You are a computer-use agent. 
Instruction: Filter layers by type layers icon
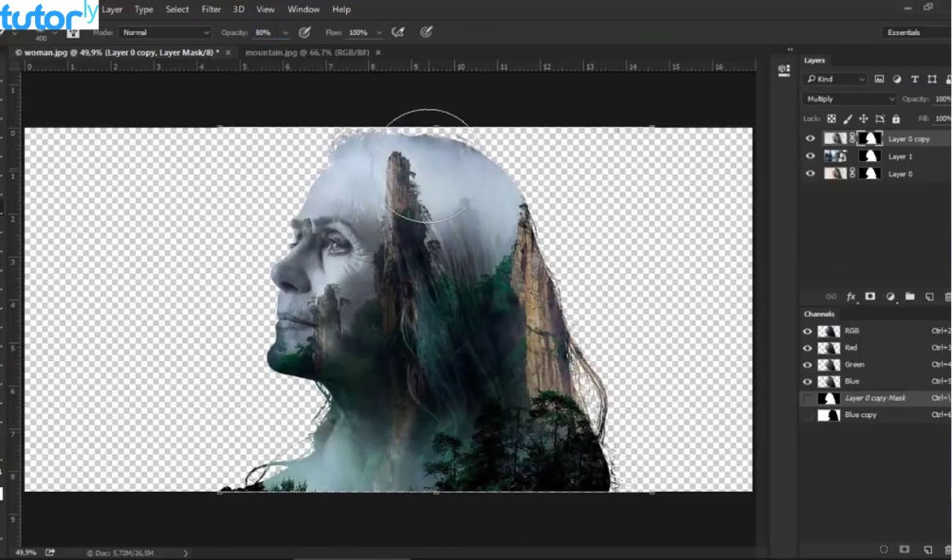coord(914,80)
